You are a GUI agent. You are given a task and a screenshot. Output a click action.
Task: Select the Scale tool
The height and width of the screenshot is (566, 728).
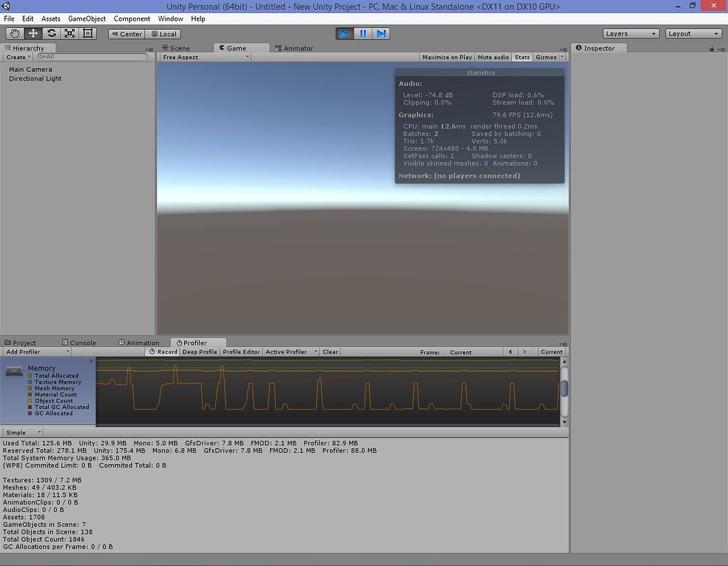(70, 33)
